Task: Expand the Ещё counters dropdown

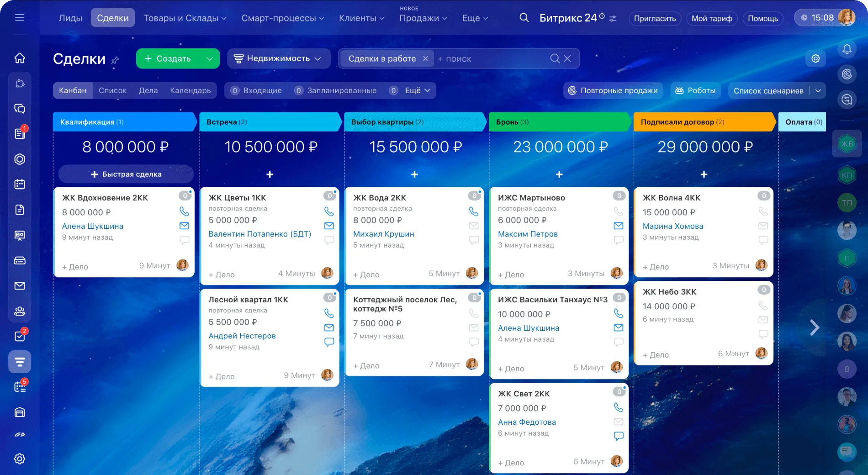Action: click(417, 90)
